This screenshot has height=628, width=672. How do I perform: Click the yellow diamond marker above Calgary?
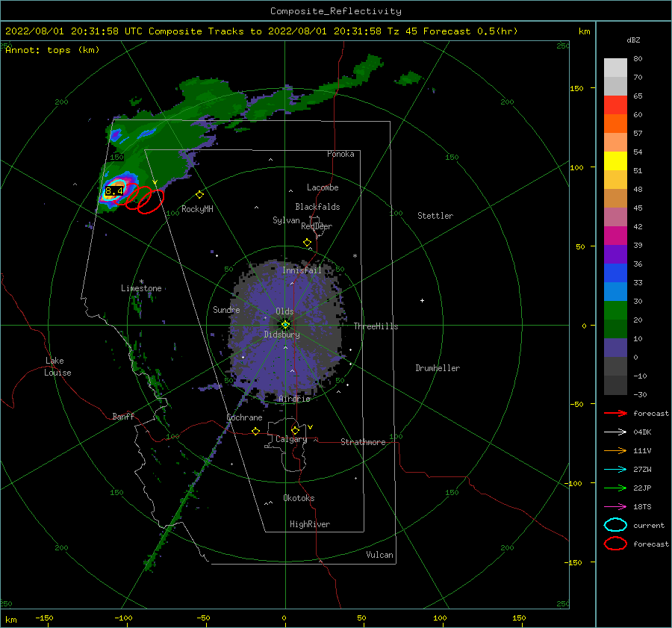coord(295,430)
